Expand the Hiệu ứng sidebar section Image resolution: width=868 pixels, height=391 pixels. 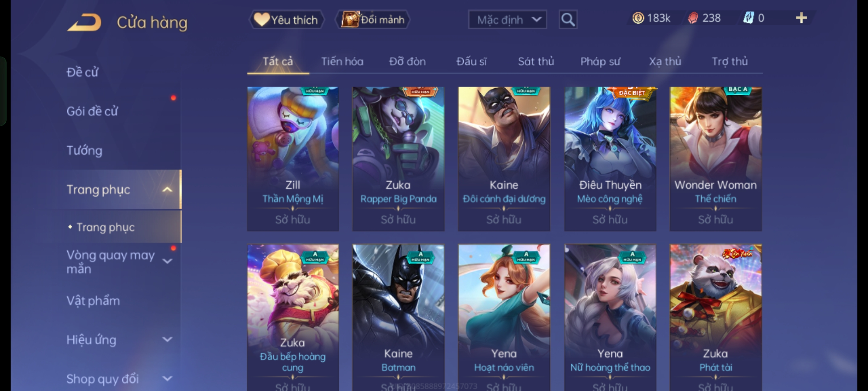167,340
